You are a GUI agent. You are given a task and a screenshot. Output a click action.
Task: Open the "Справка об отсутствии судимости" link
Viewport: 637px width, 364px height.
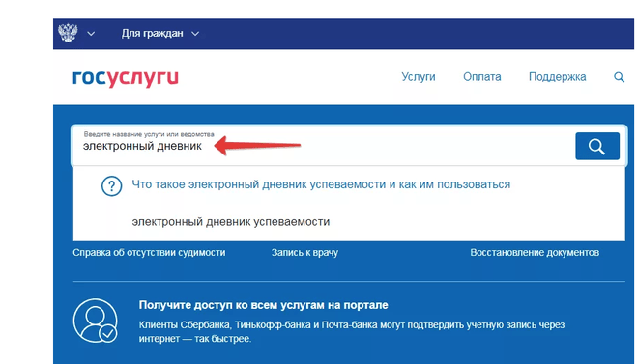[149, 253]
